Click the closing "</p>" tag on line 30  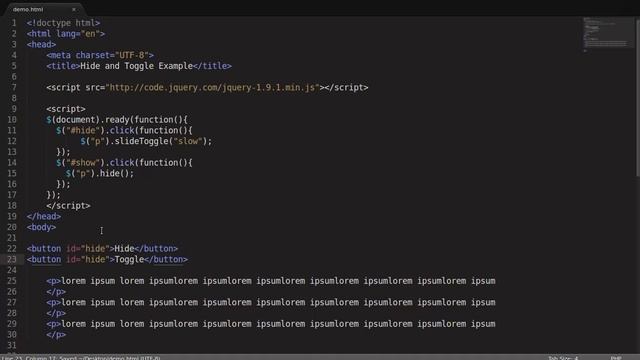[x=56, y=335]
